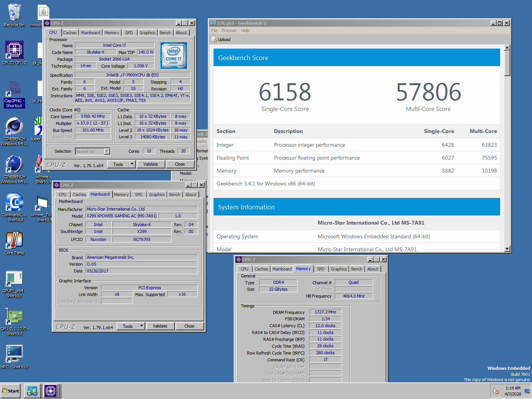Image resolution: width=532 pixels, height=399 pixels.
Task: Open the HRC - Shortcut desktop icon
Action: [x=14, y=357]
